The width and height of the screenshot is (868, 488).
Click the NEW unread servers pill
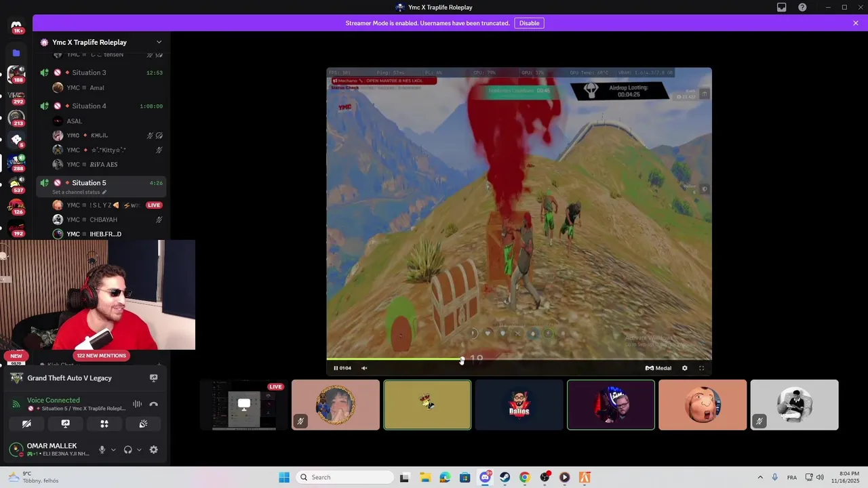point(16,355)
